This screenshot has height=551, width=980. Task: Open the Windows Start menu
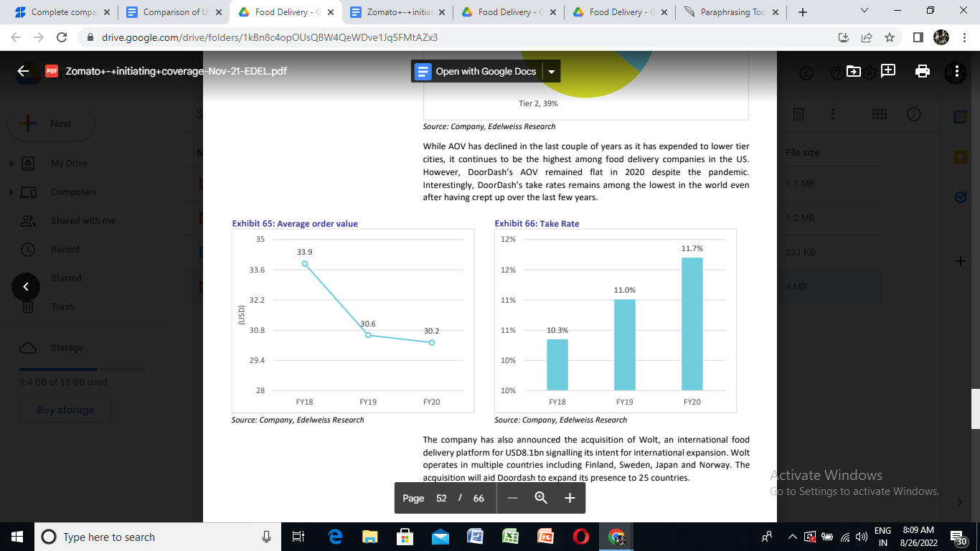[x=17, y=537]
